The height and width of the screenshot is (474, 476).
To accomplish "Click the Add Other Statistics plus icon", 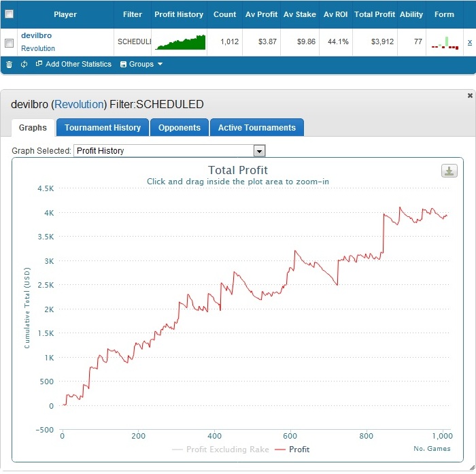I will pyautogui.click(x=39, y=65).
